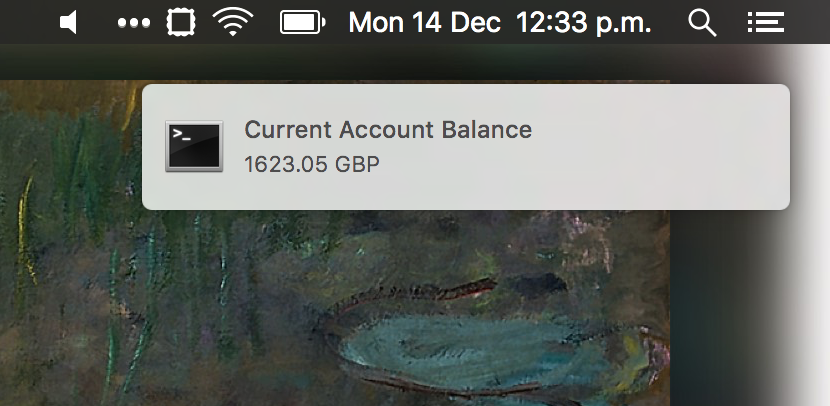
Task: Open Notification Center list icon
Action: pos(765,23)
